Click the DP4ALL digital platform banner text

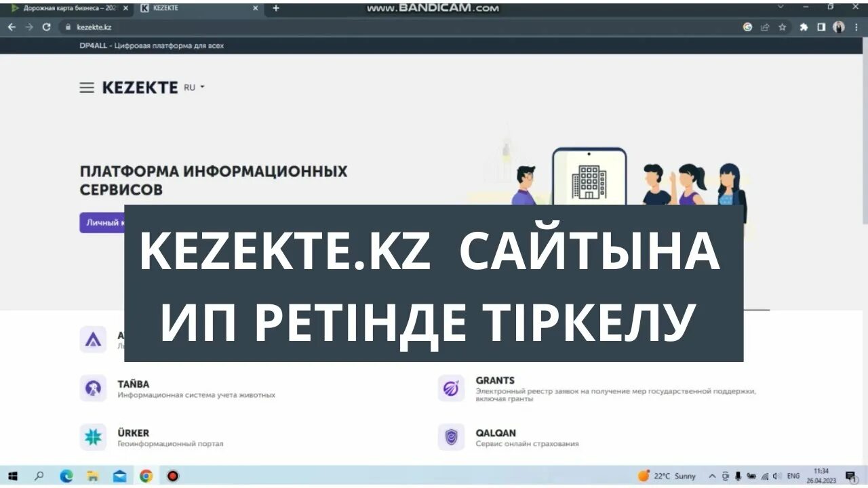click(x=151, y=45)
